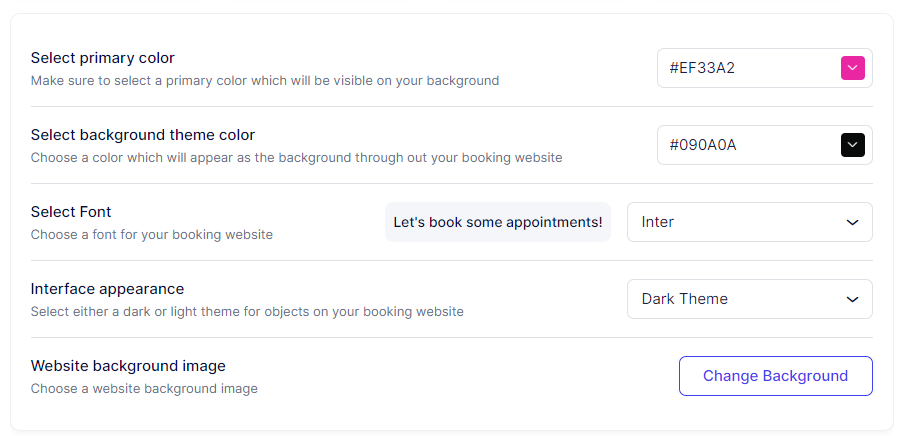
Task: Click the chevron arrow in the font selector
Action: point(852,222)
